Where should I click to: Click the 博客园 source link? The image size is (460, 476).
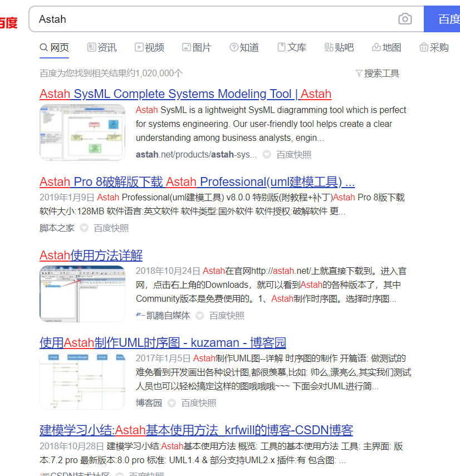(149, 403)
